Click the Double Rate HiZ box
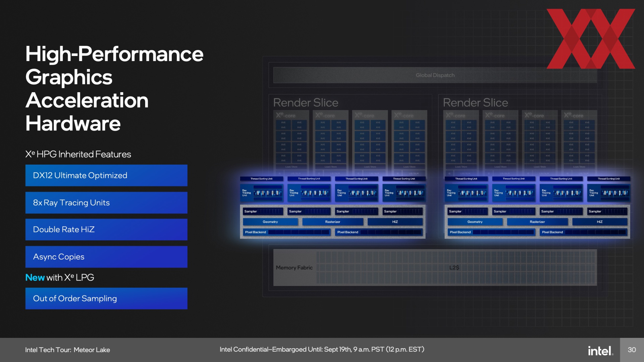 pyautogui.click(x=106, y=230)
